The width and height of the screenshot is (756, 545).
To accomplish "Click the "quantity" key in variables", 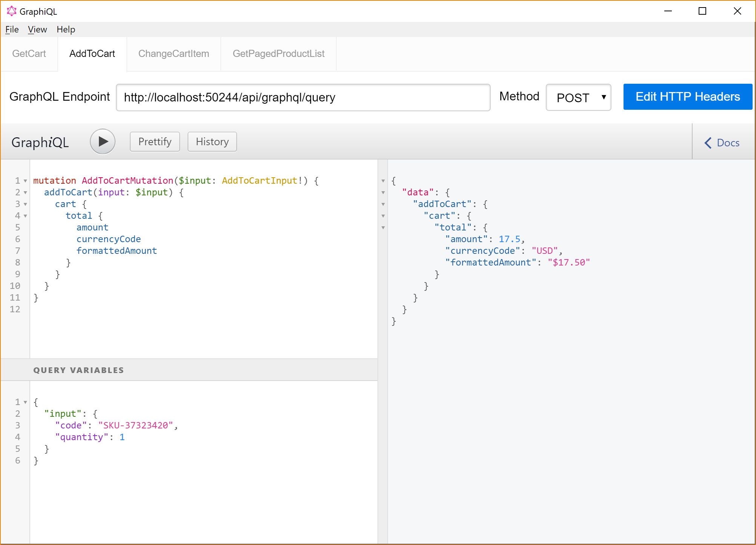I will pos(82,437).
